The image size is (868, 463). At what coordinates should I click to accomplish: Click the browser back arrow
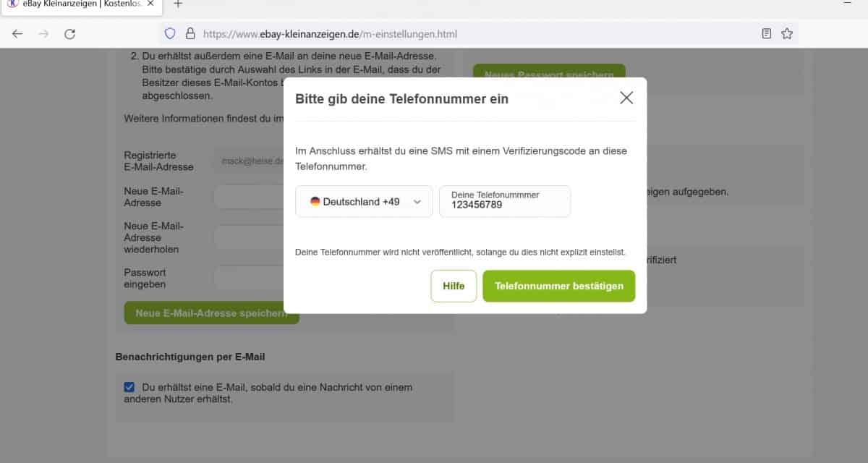(x=17, y=33)
